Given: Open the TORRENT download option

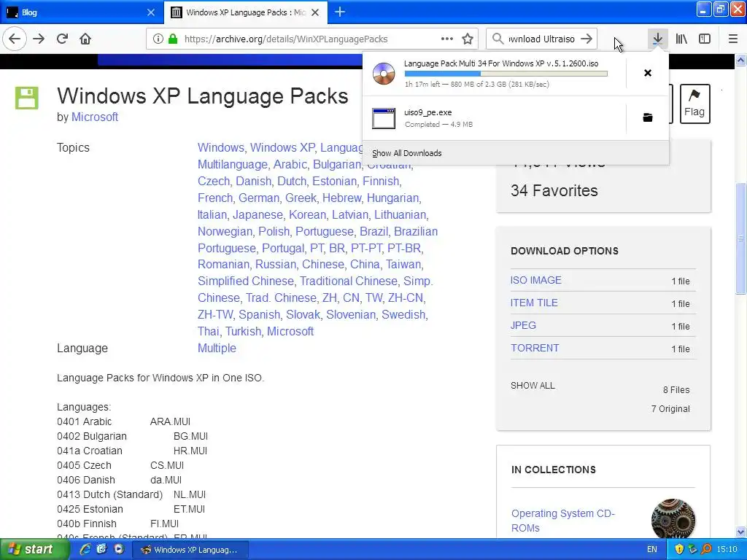Looking at the screenshot, I should pos(535,348).
